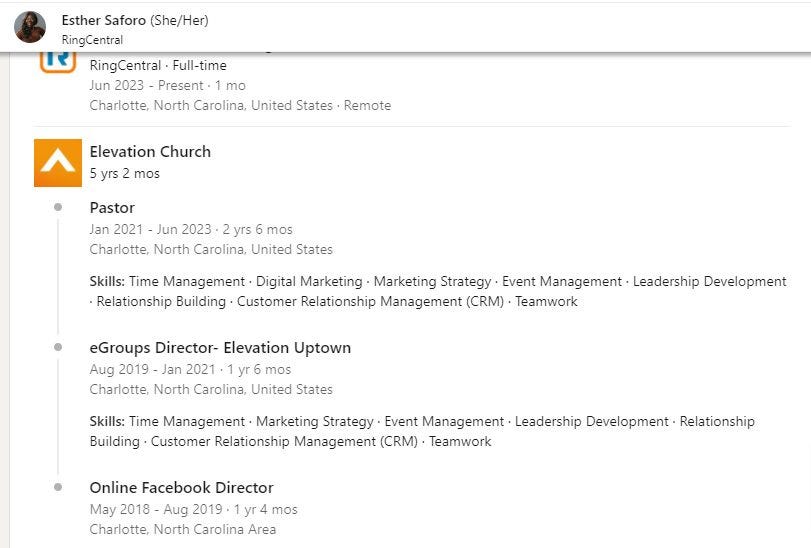This screenshot has height=548, width=811.
Task: Click the Elevation Church logo icon
Action: tap(58, 163)
